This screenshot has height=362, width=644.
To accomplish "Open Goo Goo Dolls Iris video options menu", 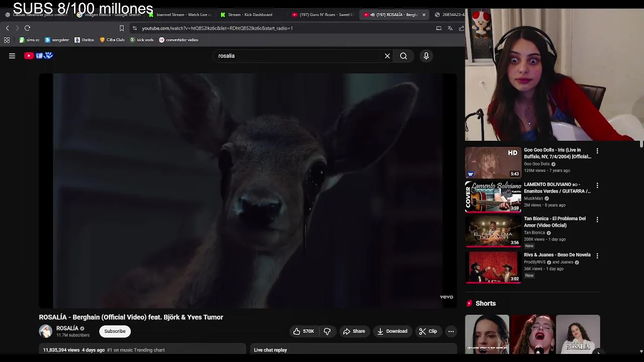I will click(x=597, y=151).
